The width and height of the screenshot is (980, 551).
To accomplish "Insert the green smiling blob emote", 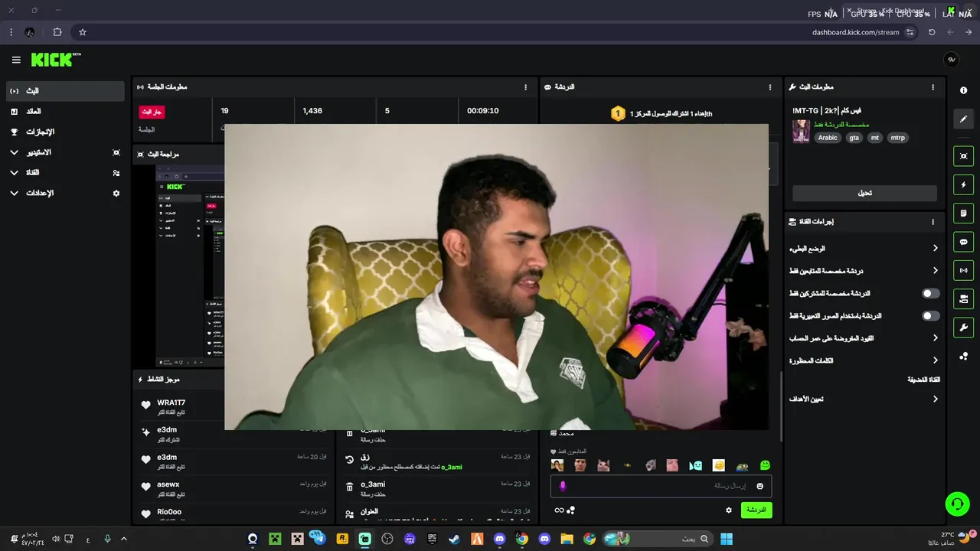I will pos(765,465).
